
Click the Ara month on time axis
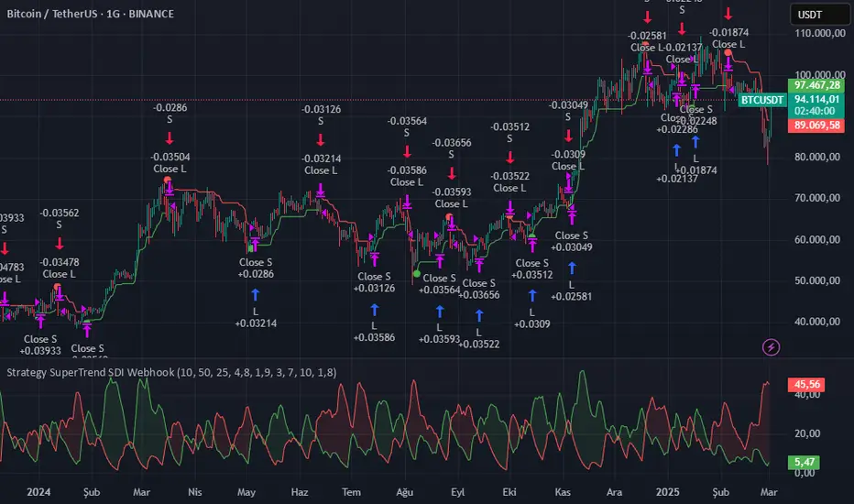pyautogui.click(x=614, y=492)
